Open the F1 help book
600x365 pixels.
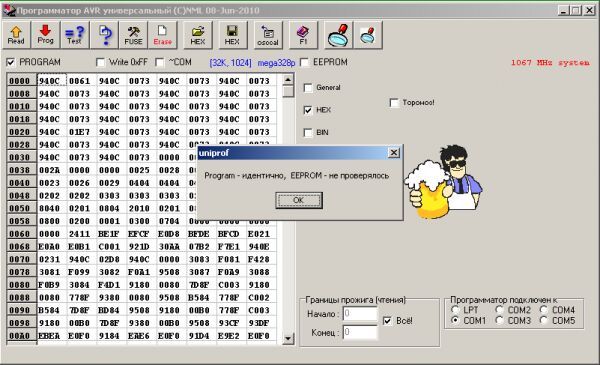[x=303, y=35]
